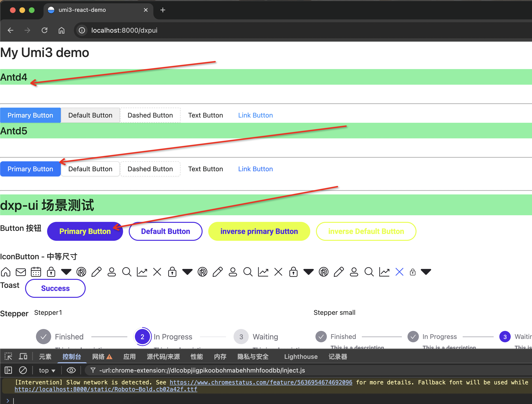Click the search IconButton

[127, 272]
